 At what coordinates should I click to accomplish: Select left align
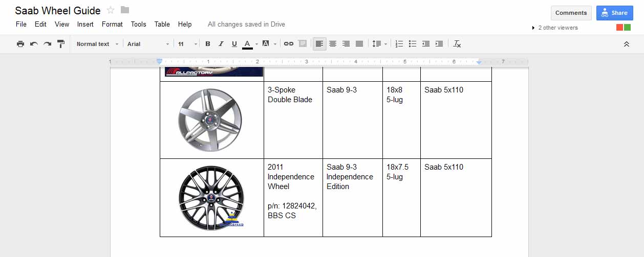(319, 44)
